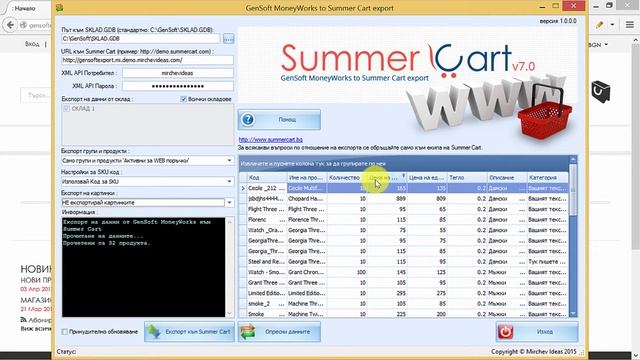The height and width of the screenshot is (360, 640).
Task: Click the app icon in the title bar
Action: [x=60, y=7]
